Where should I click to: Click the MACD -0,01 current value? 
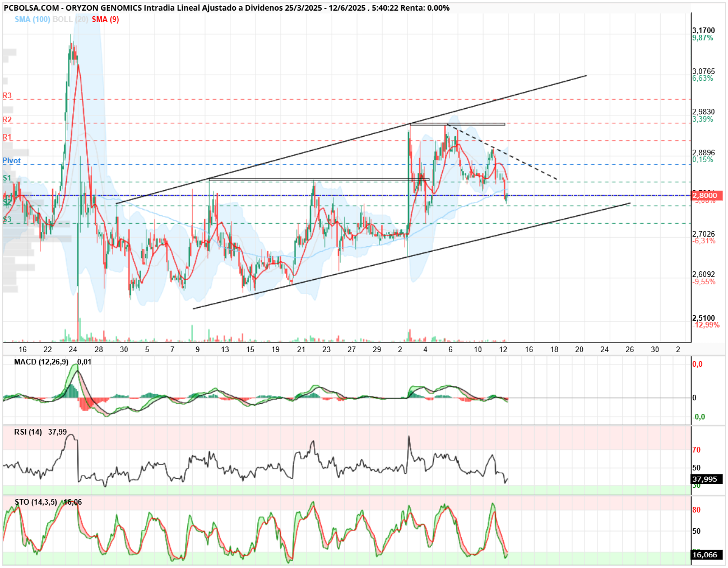pos(84,362)
